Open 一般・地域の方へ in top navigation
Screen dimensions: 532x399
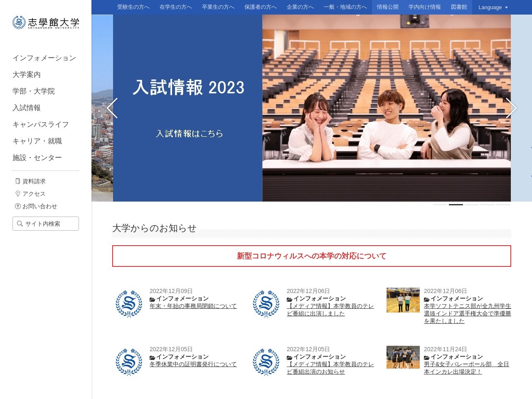coord(345,7)
